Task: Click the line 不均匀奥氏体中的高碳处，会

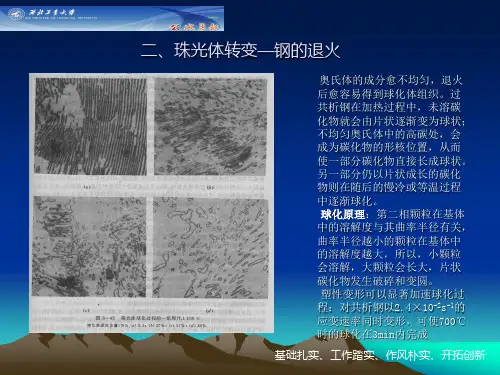Action: pyautogui.click(x=389, y=134)
